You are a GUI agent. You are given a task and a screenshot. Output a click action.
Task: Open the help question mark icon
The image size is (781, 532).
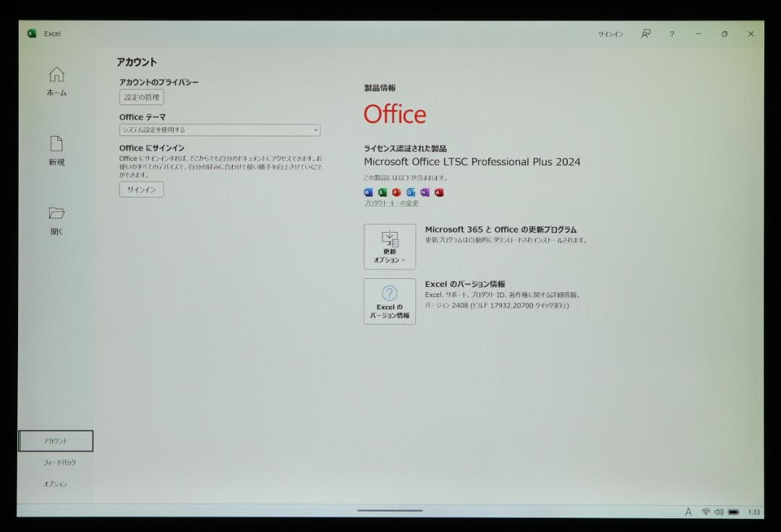pyautogui.click(x=672, y=34)
